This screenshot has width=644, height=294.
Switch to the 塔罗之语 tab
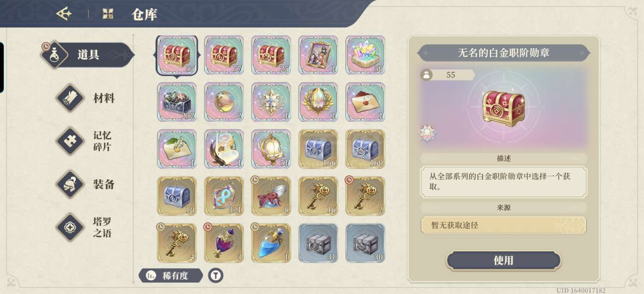coord(87,227)
